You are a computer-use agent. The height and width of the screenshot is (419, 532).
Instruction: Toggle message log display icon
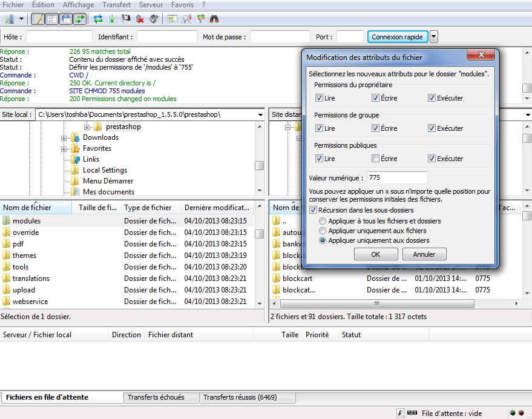coord(38,19)
